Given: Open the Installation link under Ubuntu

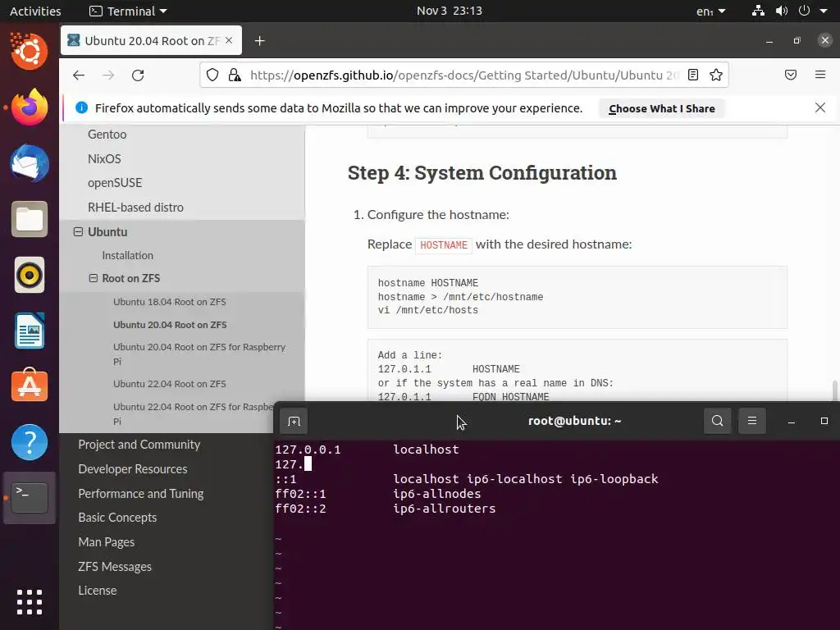Looking at the screenshot, I should (x=127, y=256).
